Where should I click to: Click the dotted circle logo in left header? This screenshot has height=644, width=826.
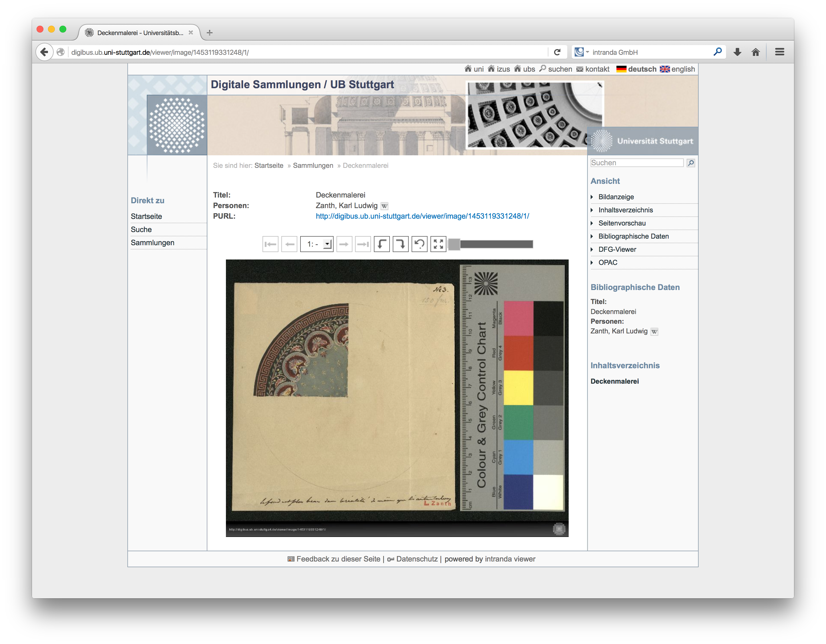pos(177,125)
